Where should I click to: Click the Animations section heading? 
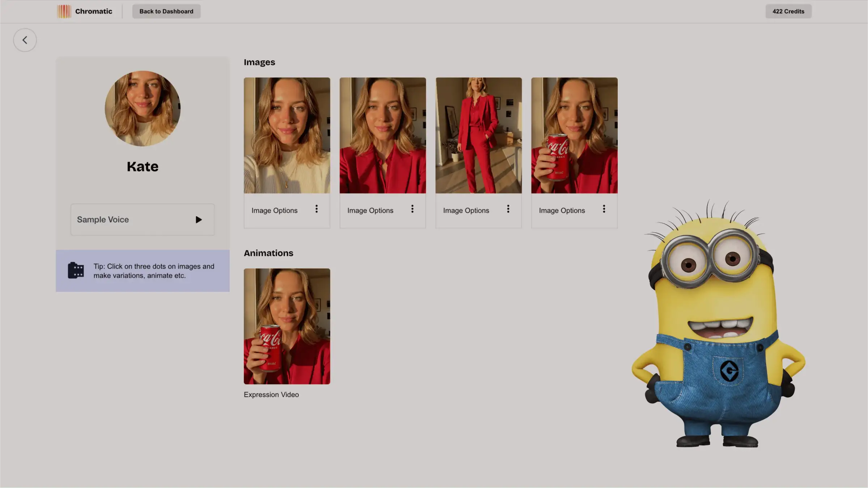268,253
